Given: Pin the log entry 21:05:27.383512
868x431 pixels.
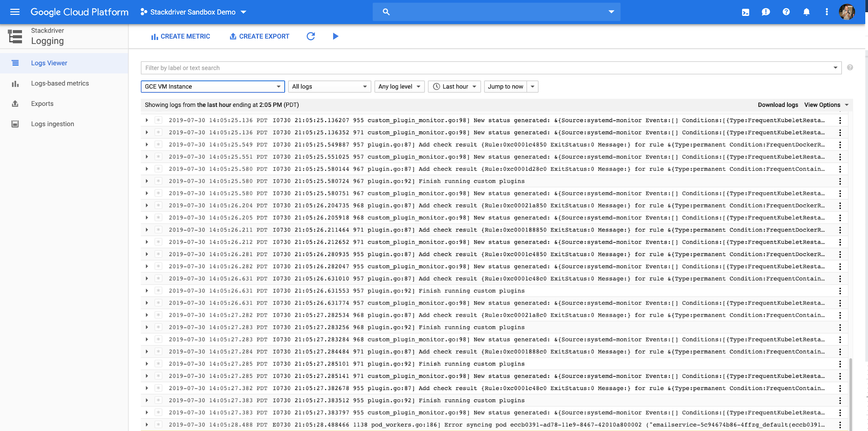Looking at the screenshot, I should 158,400.
